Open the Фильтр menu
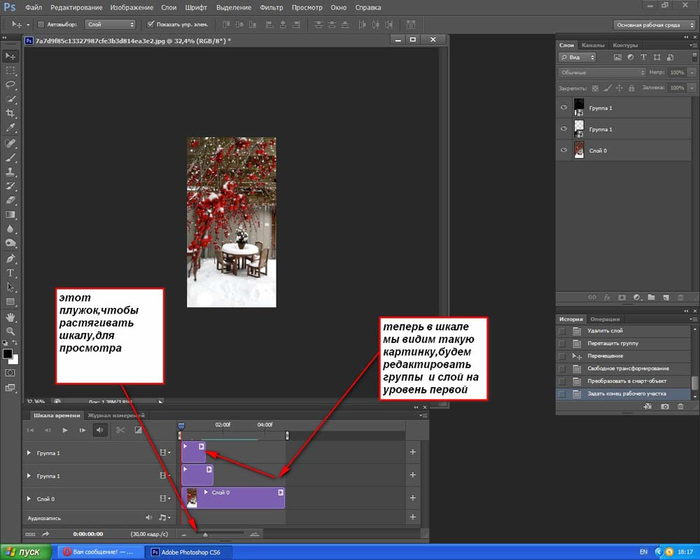700x560 pixels. point(271,8)
